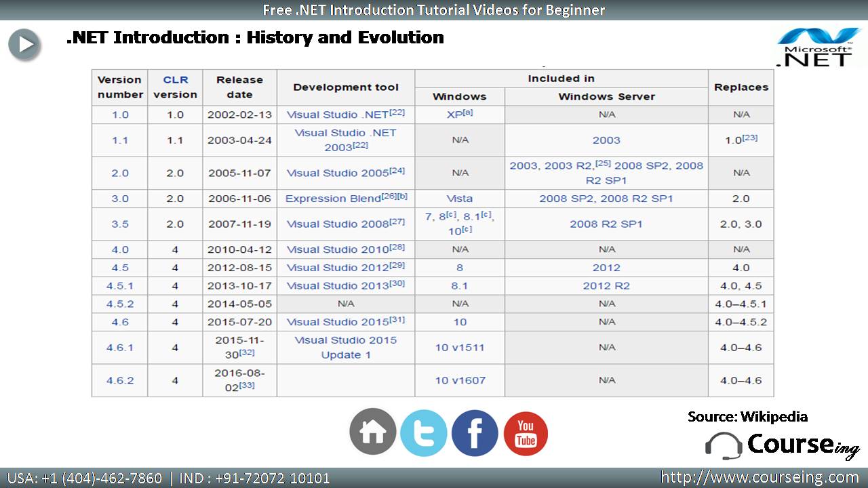Select the Replaces cell 4.0–4.5.1
This screenshot has width=868, height=488.
click(x=741, y=304)
